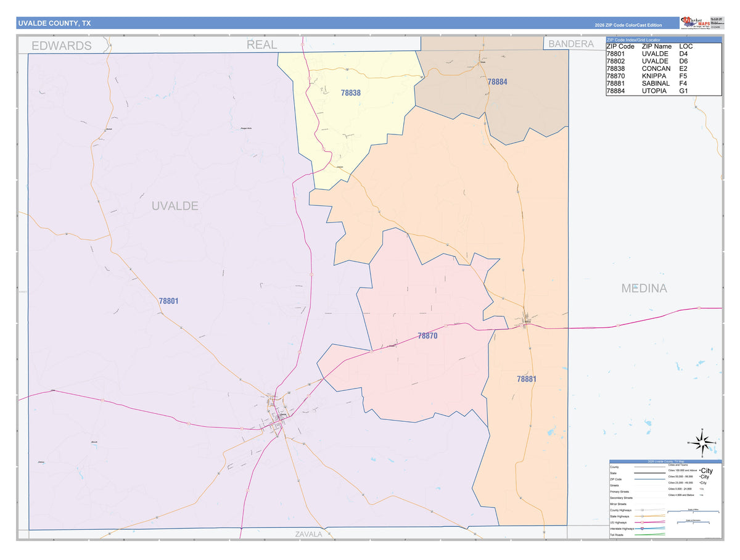The height and width of the screenshot is (560, 740).
Task: Click 'State Highways' label in the legend
Action: click(x=620, y=516)
